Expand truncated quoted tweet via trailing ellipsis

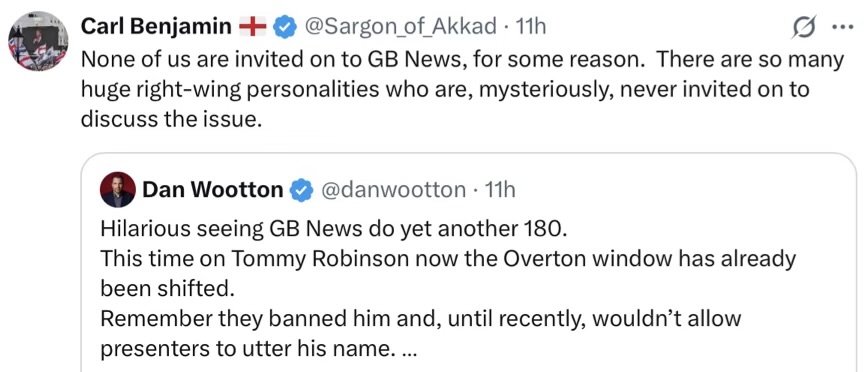[x=407, y=353]
